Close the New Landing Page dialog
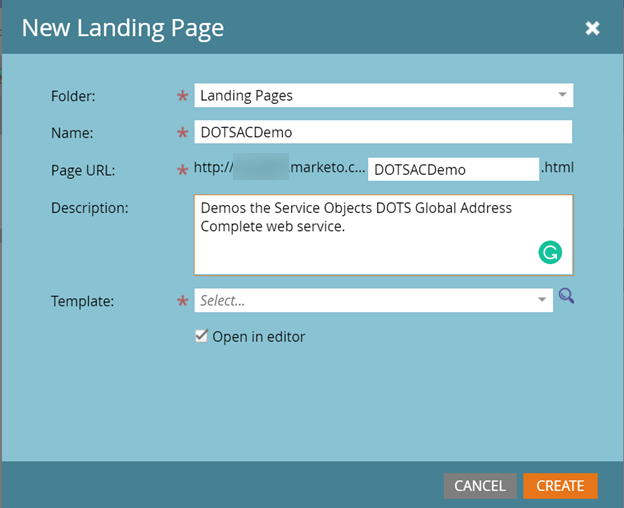 (592, 28)
